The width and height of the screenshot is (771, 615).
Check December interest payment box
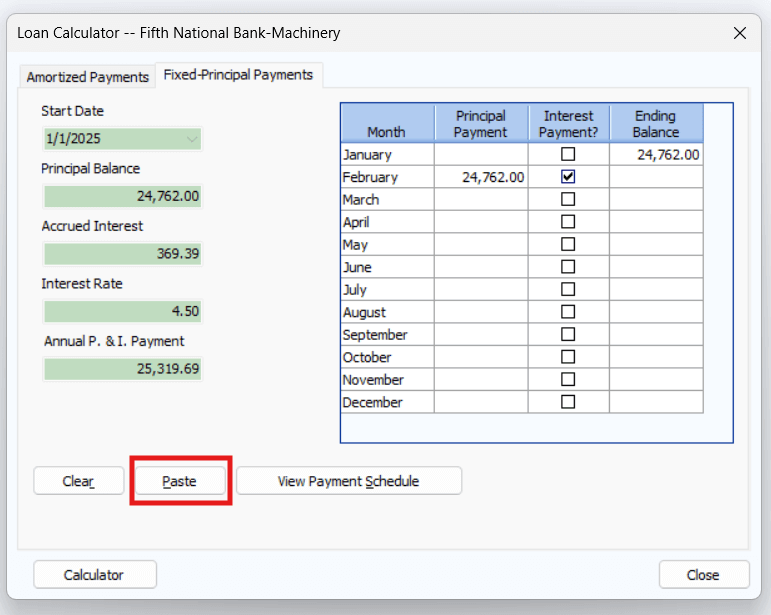[568, 402]
